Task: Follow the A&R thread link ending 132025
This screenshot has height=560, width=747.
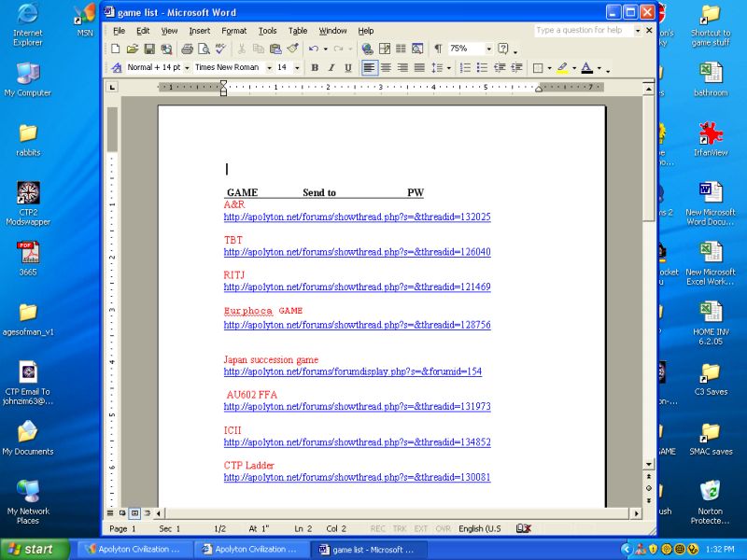Action: tap(357, 217)
